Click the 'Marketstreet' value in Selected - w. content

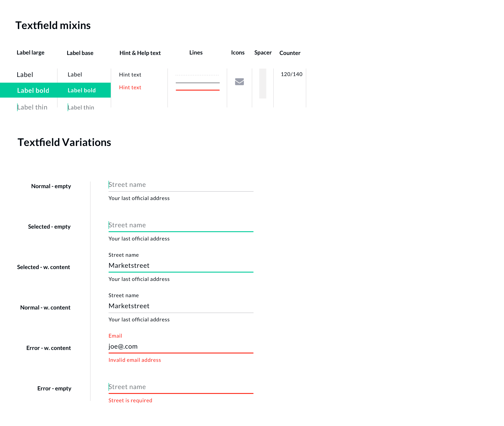(x=129, y=265)
